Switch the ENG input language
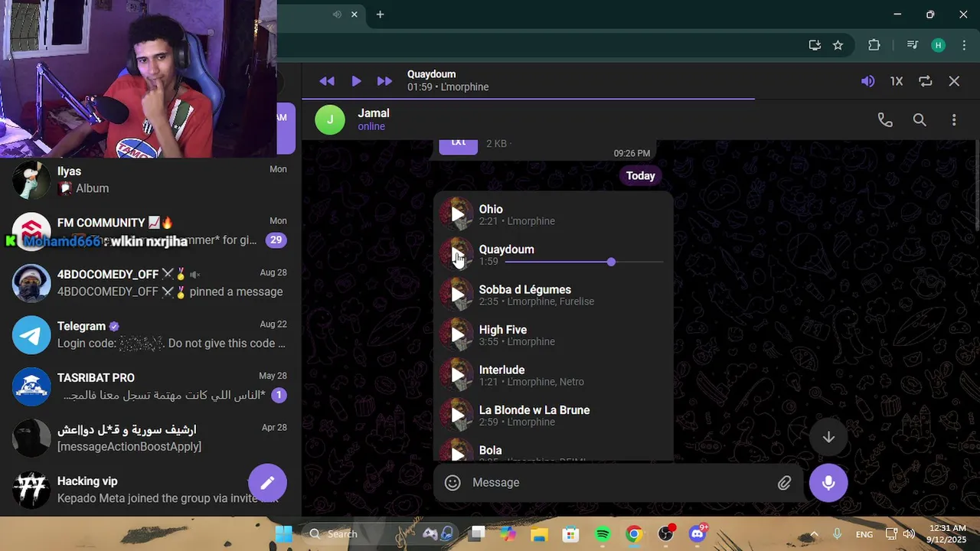 coord(864,534)
